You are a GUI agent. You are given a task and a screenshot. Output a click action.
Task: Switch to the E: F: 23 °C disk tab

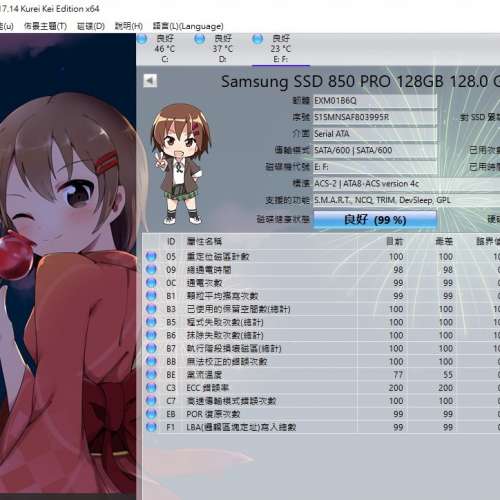pyautogui.click(x=281, y=49)
